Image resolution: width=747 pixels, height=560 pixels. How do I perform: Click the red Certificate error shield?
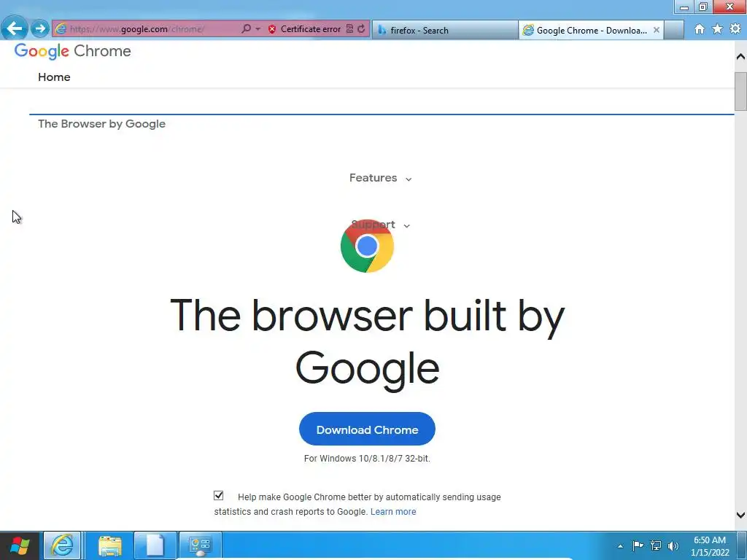point(272,29)
